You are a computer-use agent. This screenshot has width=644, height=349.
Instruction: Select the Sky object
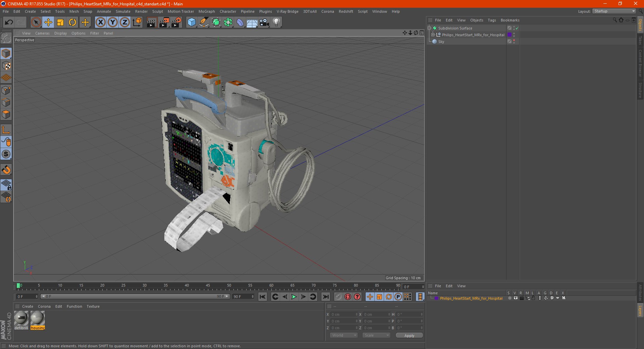[441, 42]
